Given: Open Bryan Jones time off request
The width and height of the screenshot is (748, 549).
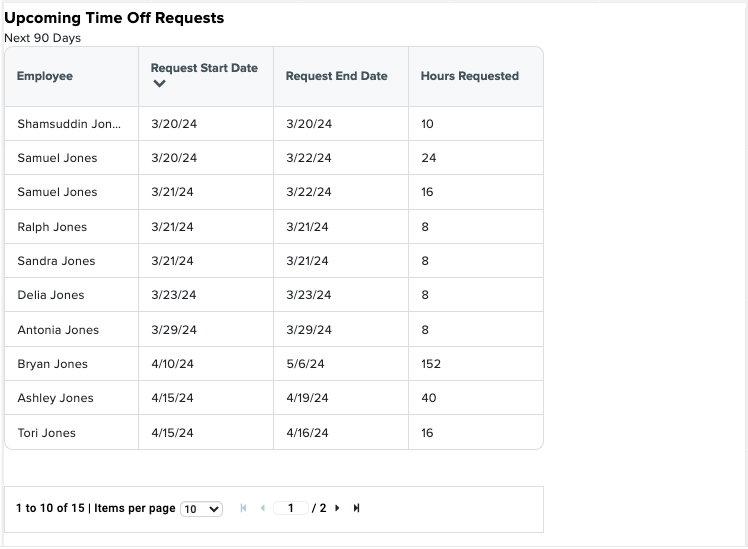Looking at the screenshot, I should (274, 363).
